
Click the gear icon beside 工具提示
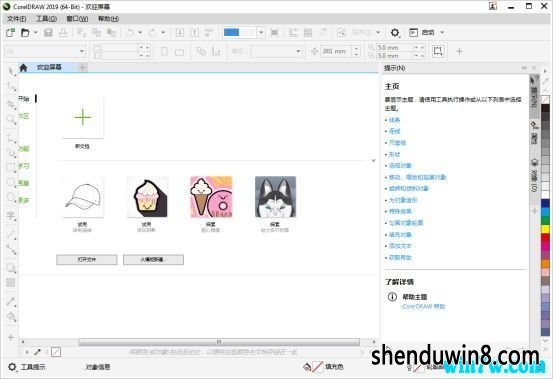pyautogui.click(x=12, y=367)
